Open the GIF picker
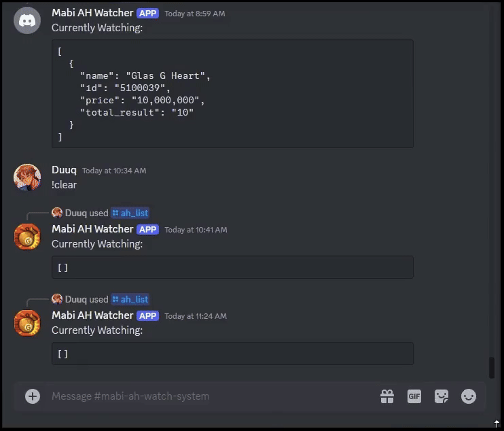The image size is (504, 431). pyautogui.click(x=414, y=396)
